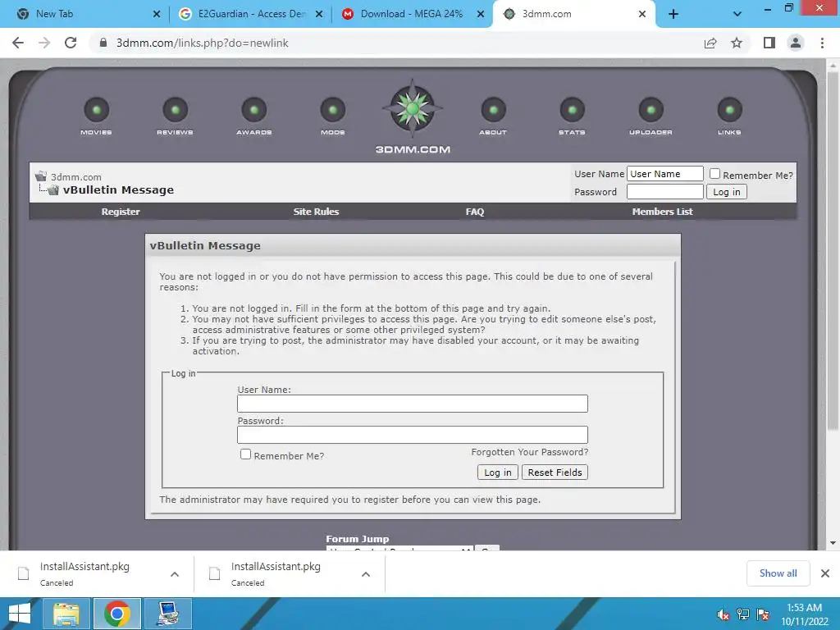Screen dimensions: 840x630
Task: Open the Mods section via its navigation orb
Action: tap(333, 111)
